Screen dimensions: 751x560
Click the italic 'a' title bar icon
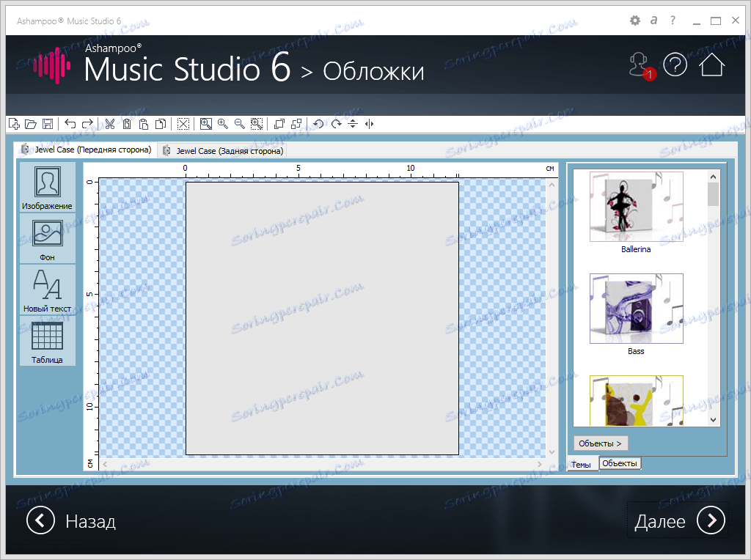click(x=653, y=21)
